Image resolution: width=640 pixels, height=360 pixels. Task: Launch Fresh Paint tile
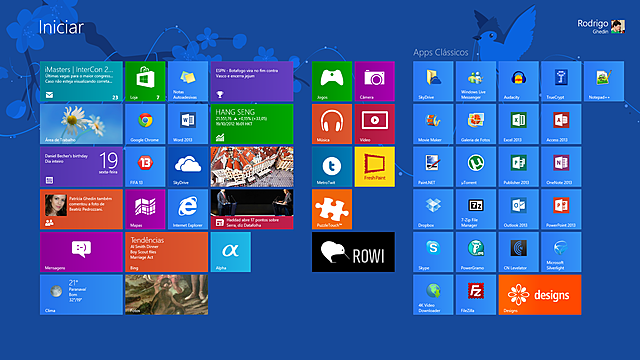coord(375,167)
